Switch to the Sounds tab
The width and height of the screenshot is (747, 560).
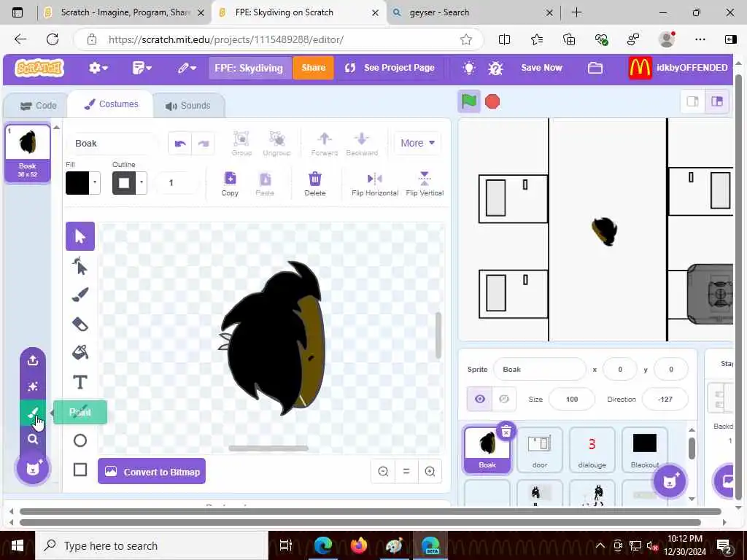(x=188, y=106)
